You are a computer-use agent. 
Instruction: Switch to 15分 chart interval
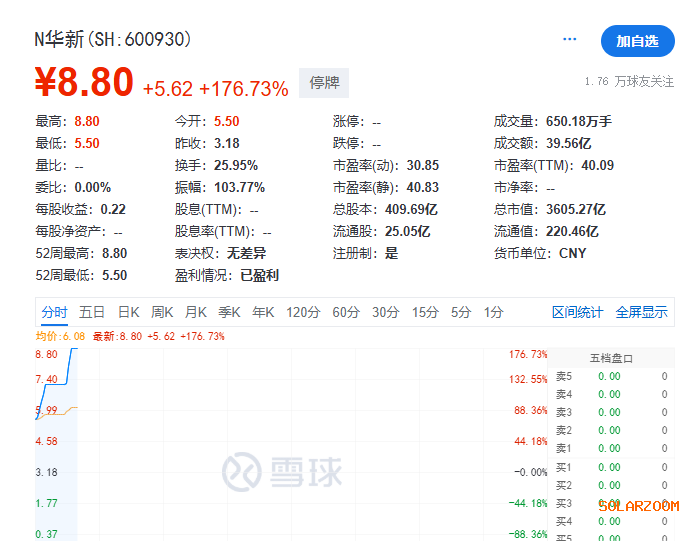click(425, 312)
